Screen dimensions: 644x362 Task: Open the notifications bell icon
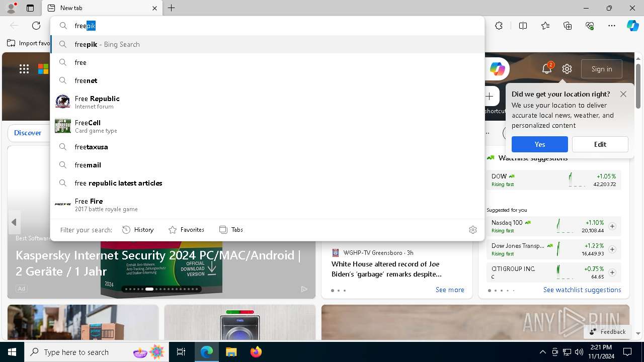click(x=547, y=69)
